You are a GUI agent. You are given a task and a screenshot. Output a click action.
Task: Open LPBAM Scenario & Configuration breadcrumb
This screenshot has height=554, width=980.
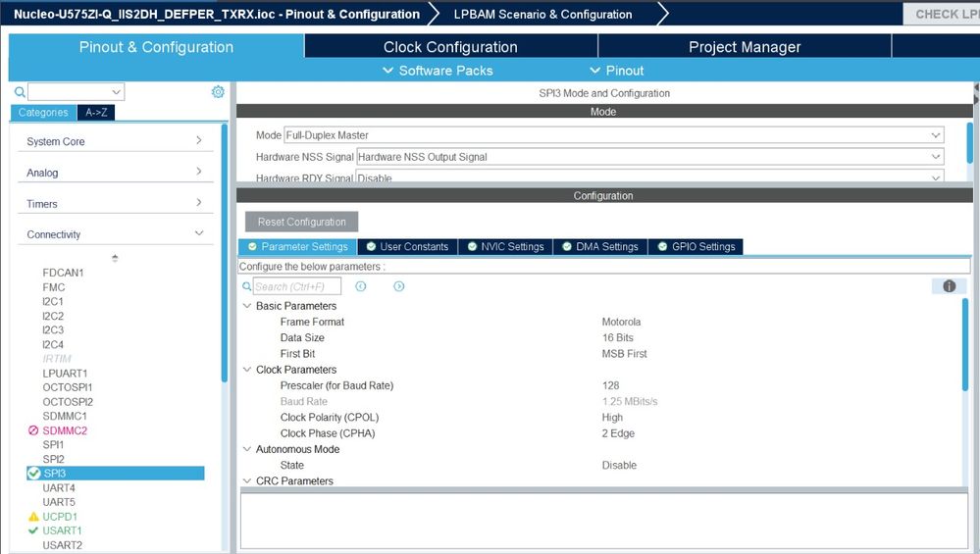tap(542, 15)
